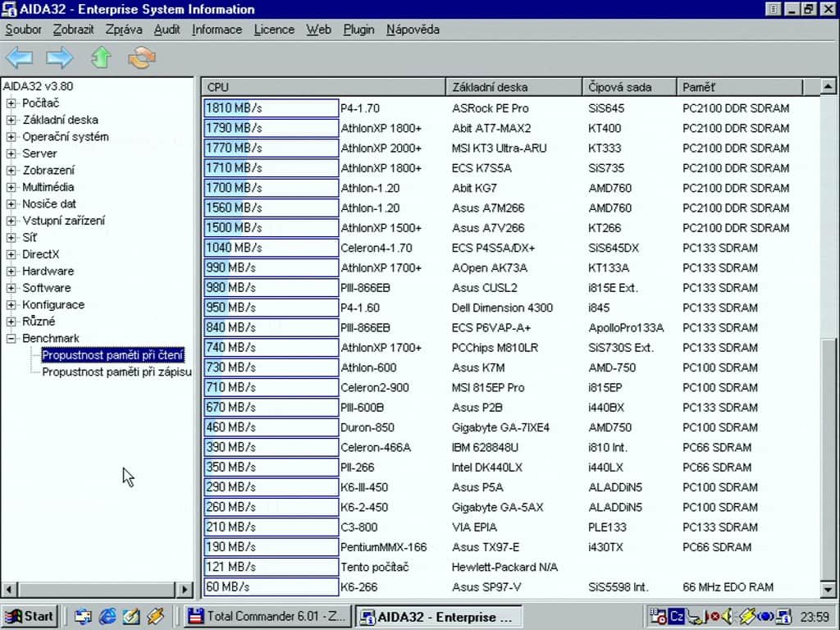
Task: Select the Hewlett-Packard N/A cell
Action: (x=504, y=567)
